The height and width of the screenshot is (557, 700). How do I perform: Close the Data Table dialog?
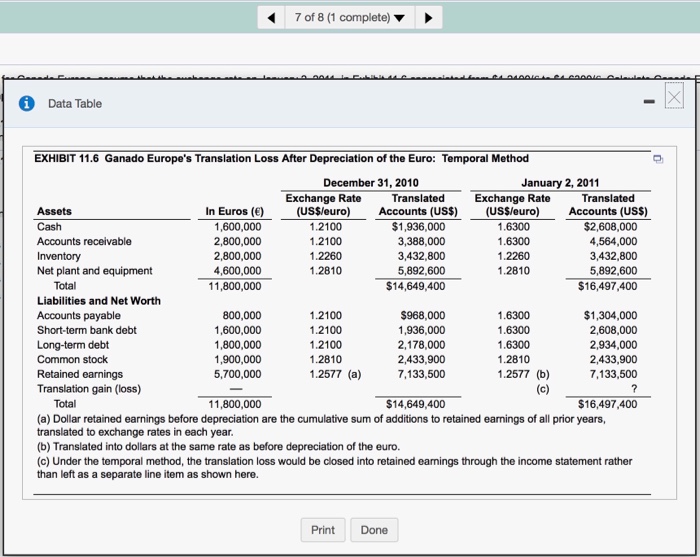pos(674,97)
